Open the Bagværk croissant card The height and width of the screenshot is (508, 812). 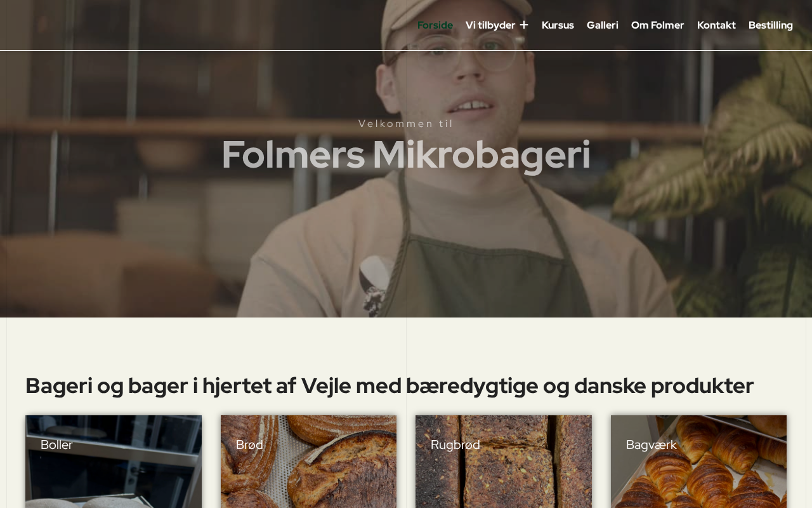(x=698, y=462)
